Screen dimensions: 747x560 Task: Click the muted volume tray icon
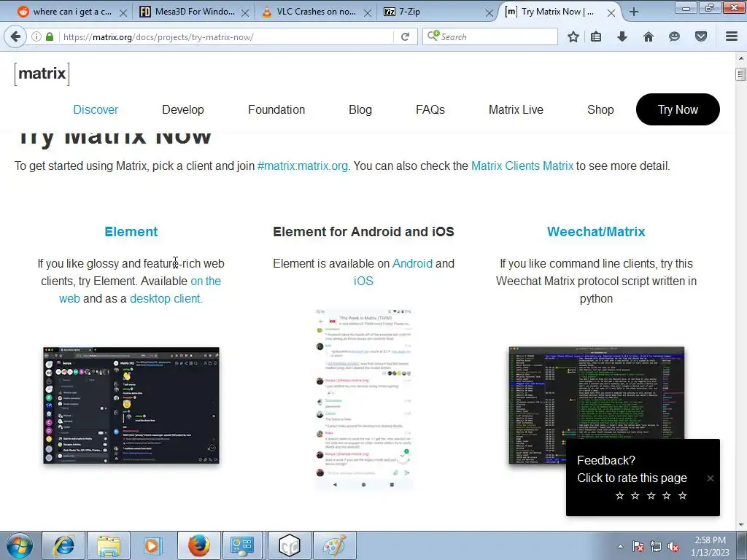pos(673,546)
